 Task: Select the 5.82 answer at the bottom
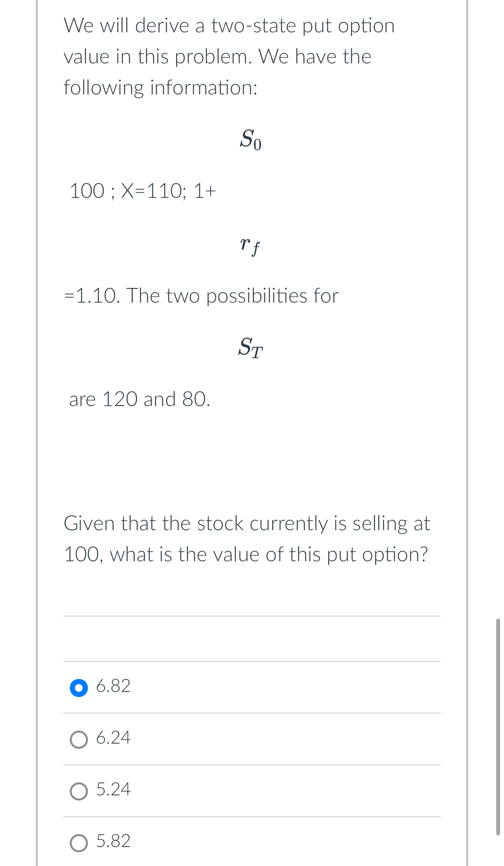click(x=79, y=841)
